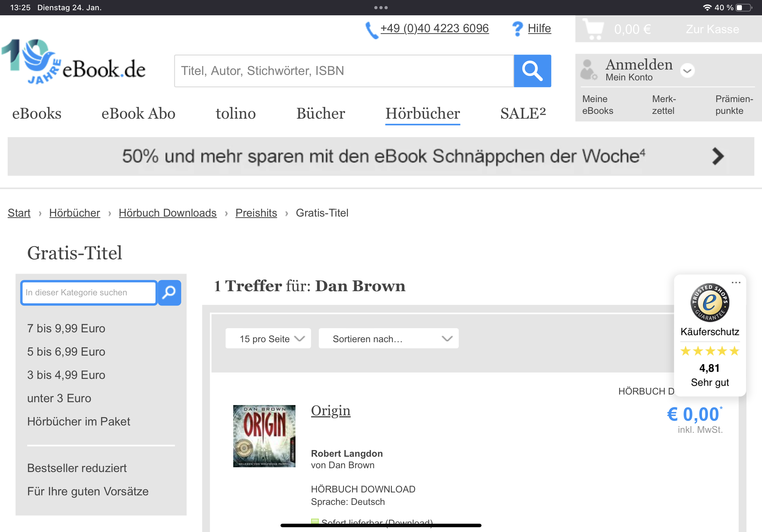Screen dimensions: 762x532
Task: Open the SALE menu
Action: (523, 114)
